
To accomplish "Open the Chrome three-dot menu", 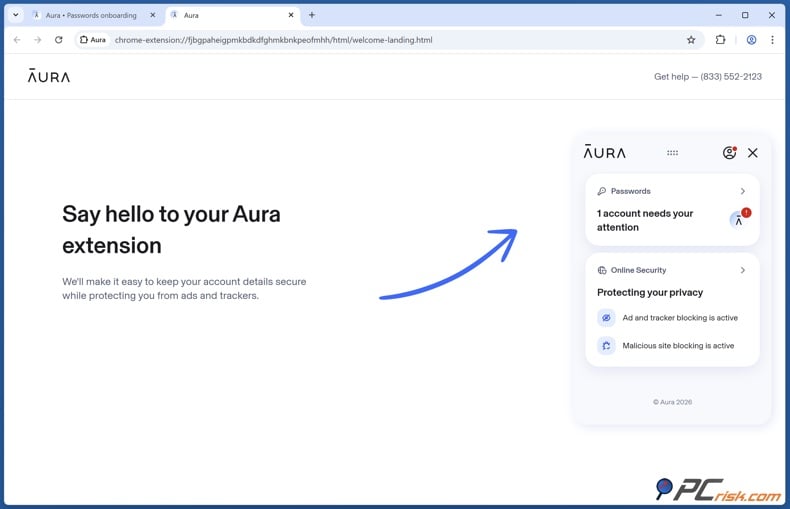I will click(772, 40).
